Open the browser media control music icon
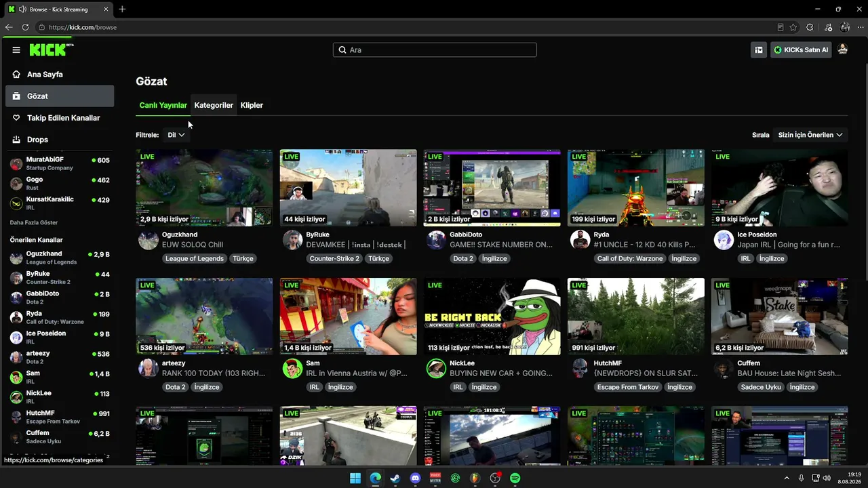The image size is (868, 488). pyautogui.click(x=828, y=27)
